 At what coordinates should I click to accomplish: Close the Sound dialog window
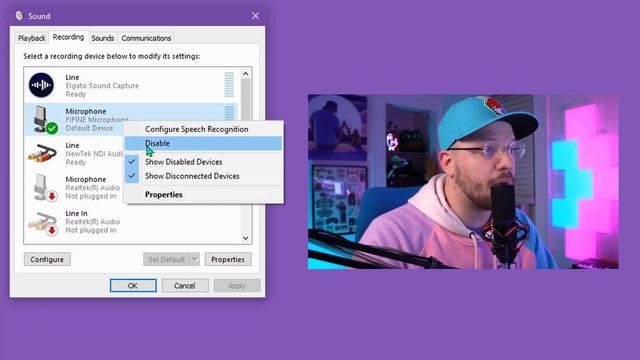click(x=255, y=16)
